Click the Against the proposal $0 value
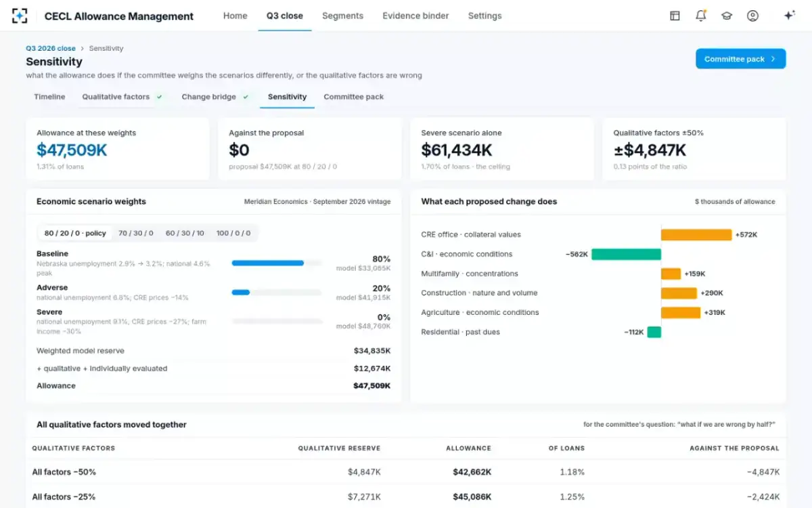The height and width of the screenshot is (508, 812). tap(240, 150)
